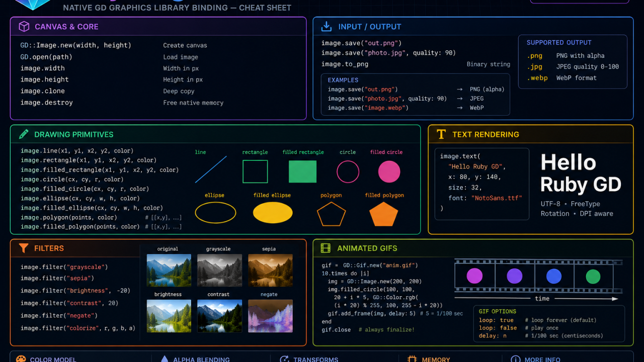Click the film strip icon beside Animated GIFs
644x362 pixels.
pos(326,248)
